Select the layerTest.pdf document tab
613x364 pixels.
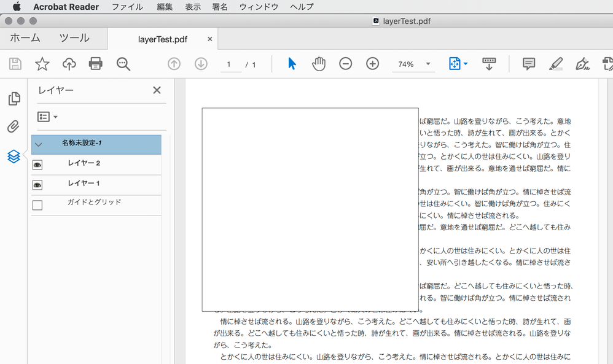(163, 39)
